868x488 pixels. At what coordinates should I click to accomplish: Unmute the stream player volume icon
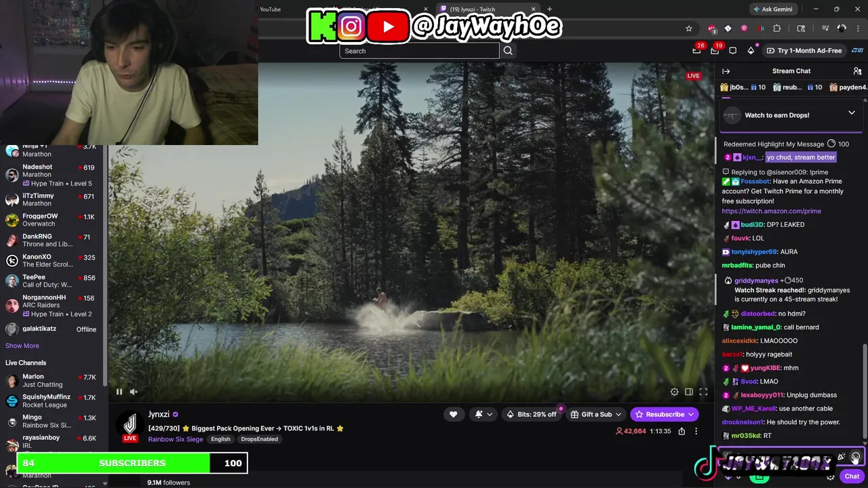(134, 392)
